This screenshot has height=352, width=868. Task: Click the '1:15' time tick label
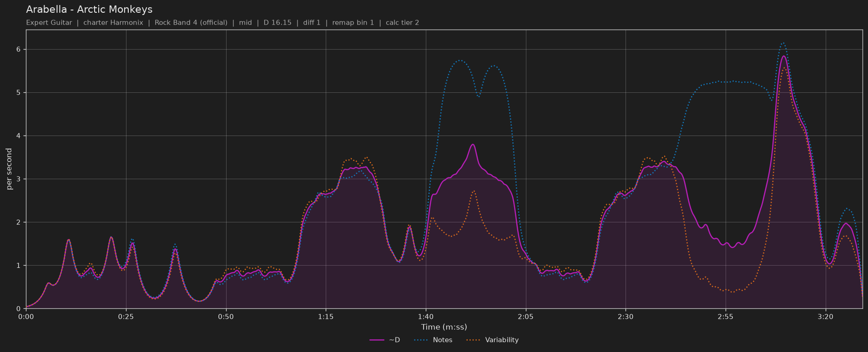coord(326,317)
